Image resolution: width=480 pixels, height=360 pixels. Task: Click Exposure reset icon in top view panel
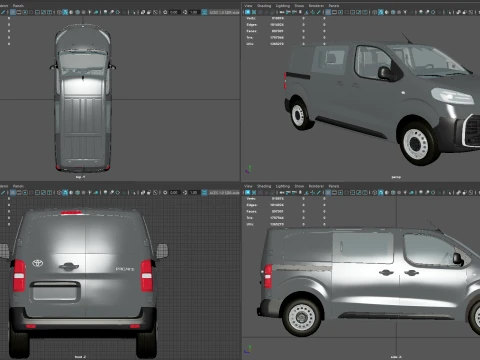[x=165, y=12]
